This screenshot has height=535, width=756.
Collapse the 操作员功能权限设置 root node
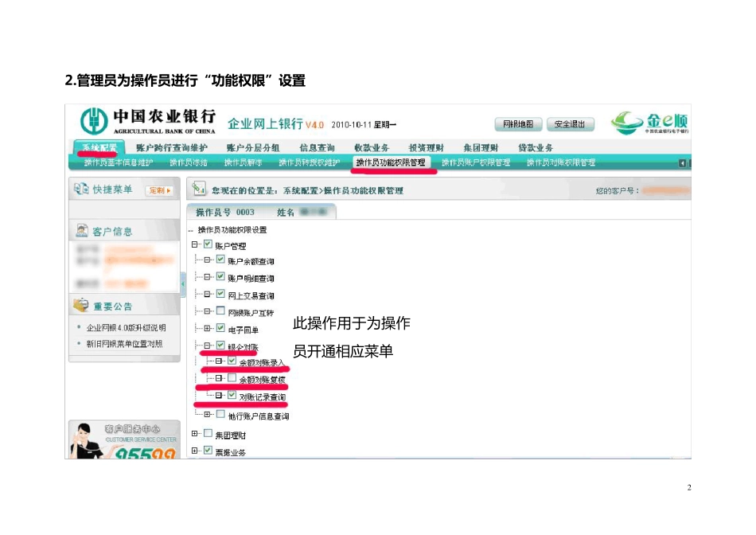pyautogui.click(x=191, y=231)
